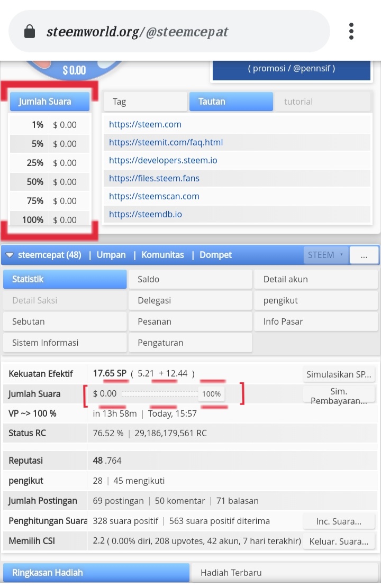Open the https://steem.com link

(x=146, y=124)
